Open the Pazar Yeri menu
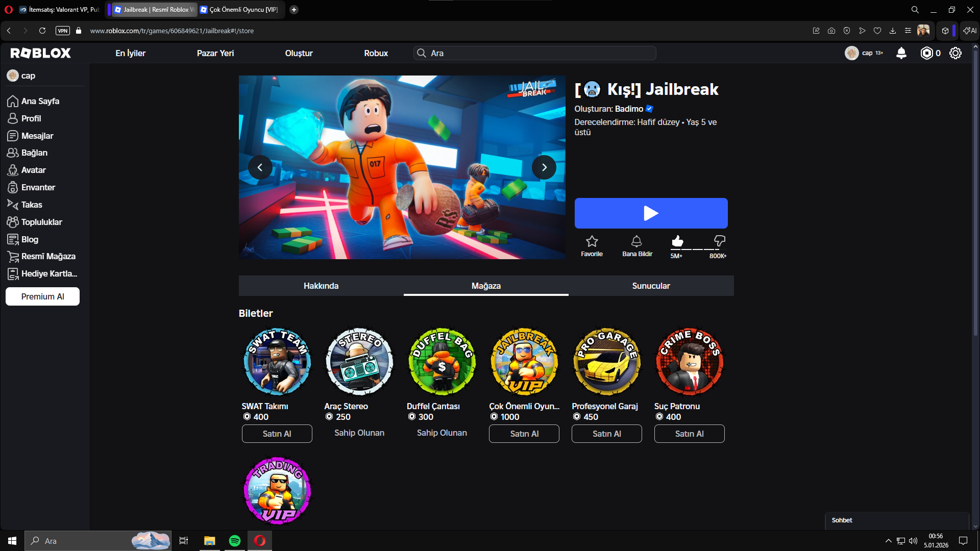This screenshot has height=551, width=980. click(x=215, y=53)
